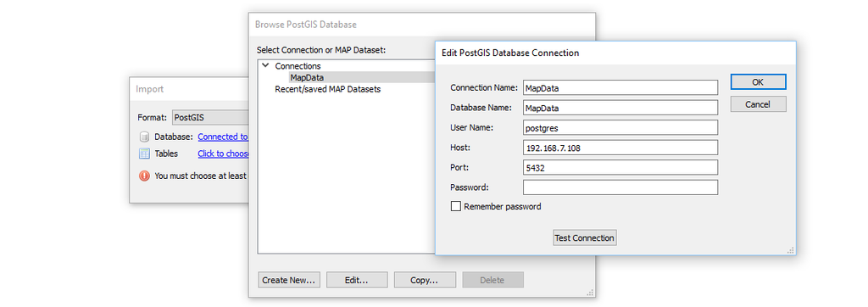
Task: Click the Import window title bar
Action: tap(189, 89)
